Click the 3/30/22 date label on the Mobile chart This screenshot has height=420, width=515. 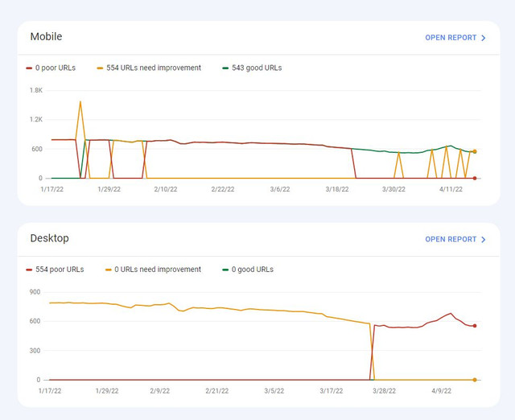[393, 189]
